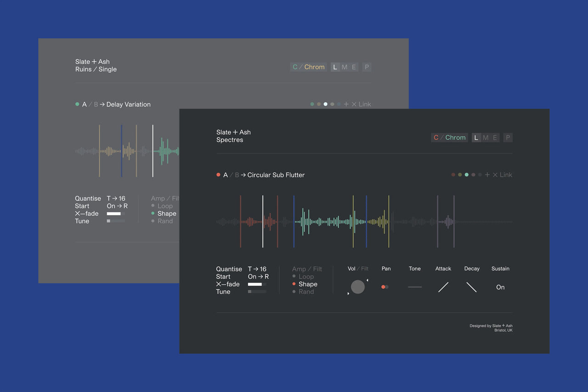Click the upper arrow beside the Vol knob

pos(367,280)
